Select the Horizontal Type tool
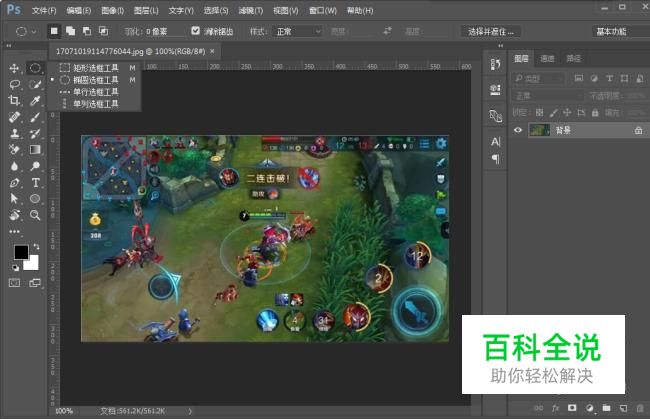 click(x=35, y=182)
